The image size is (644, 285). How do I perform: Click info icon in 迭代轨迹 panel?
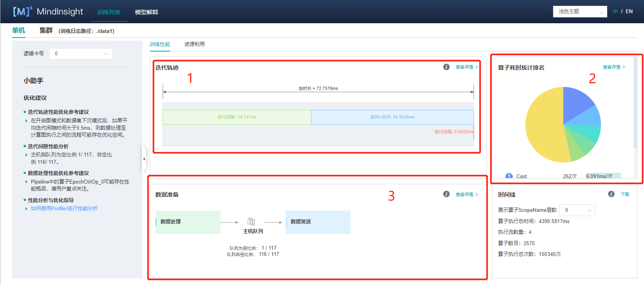446,67
